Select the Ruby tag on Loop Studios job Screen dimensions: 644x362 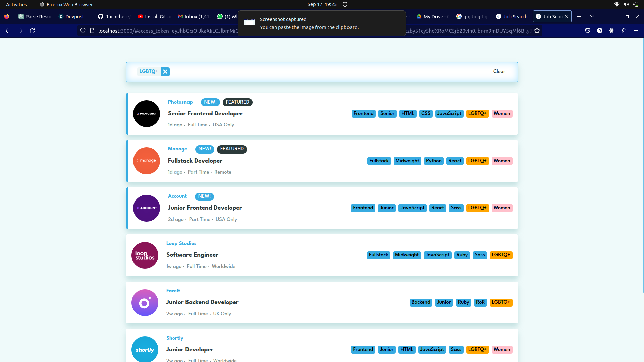(462, 255)
